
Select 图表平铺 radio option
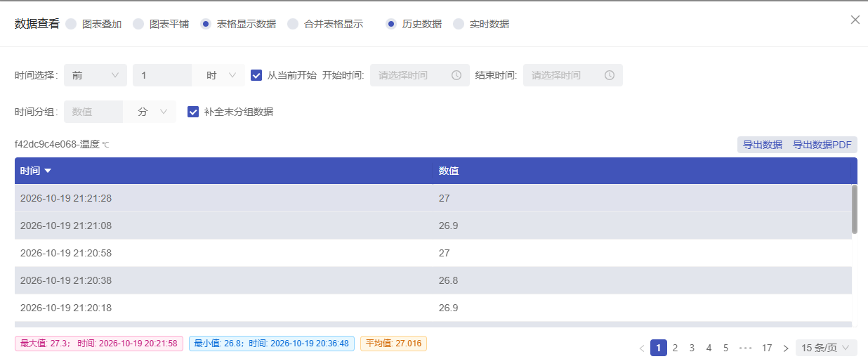tap(138, 24)
